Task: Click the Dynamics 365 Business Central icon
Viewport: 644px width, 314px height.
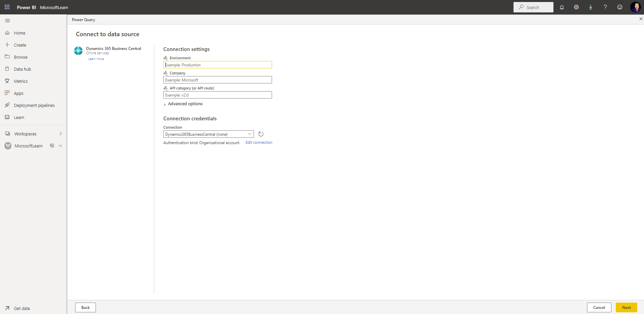Action: click(78, 51)
